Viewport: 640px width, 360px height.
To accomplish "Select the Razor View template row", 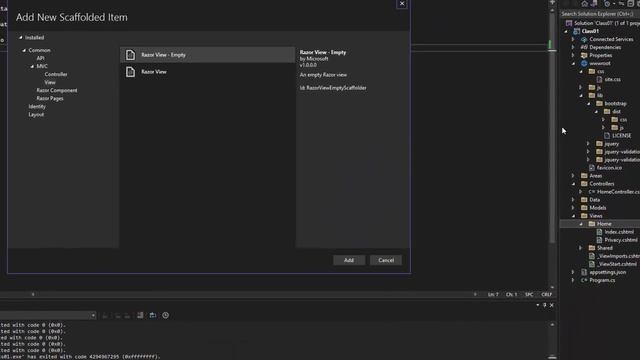I will coord(207,72).
